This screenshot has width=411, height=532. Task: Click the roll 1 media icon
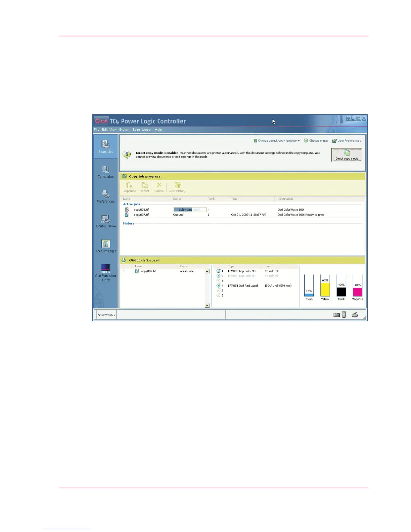click(x=218, y=271)
